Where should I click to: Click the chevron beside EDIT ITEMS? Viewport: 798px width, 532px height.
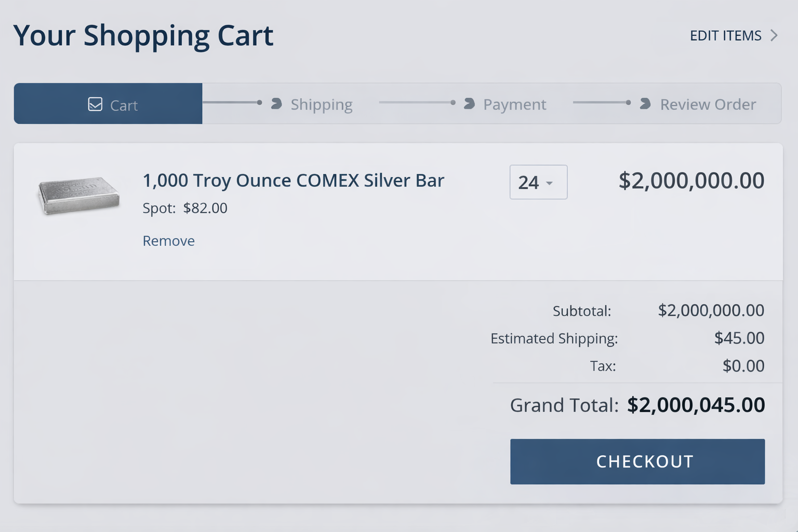774,35
